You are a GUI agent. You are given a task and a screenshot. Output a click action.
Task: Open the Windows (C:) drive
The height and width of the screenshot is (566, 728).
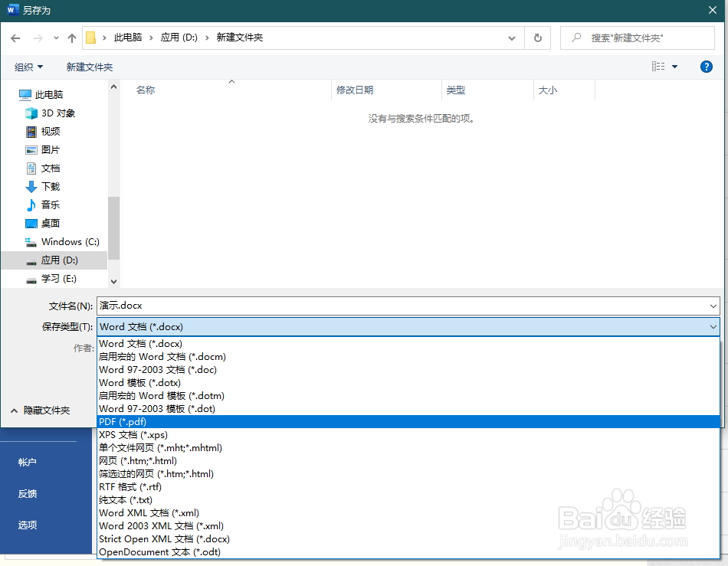click(63, 241)
